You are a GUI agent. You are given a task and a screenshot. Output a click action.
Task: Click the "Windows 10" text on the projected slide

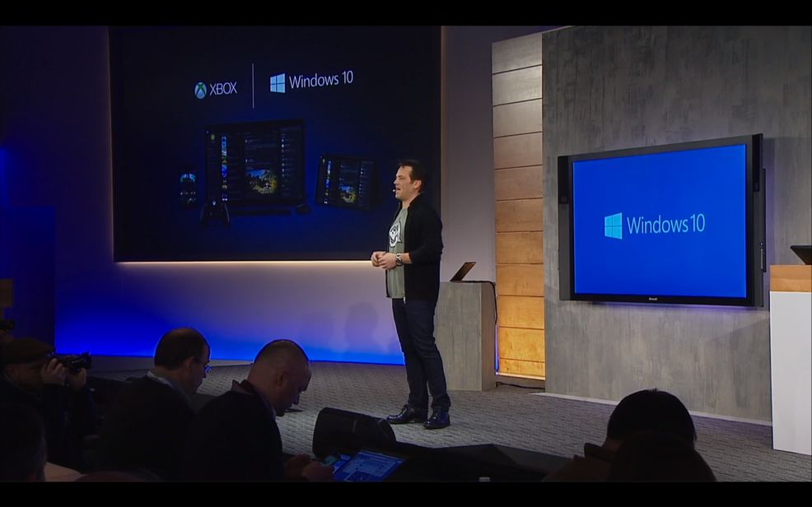(x=321, y=80)
